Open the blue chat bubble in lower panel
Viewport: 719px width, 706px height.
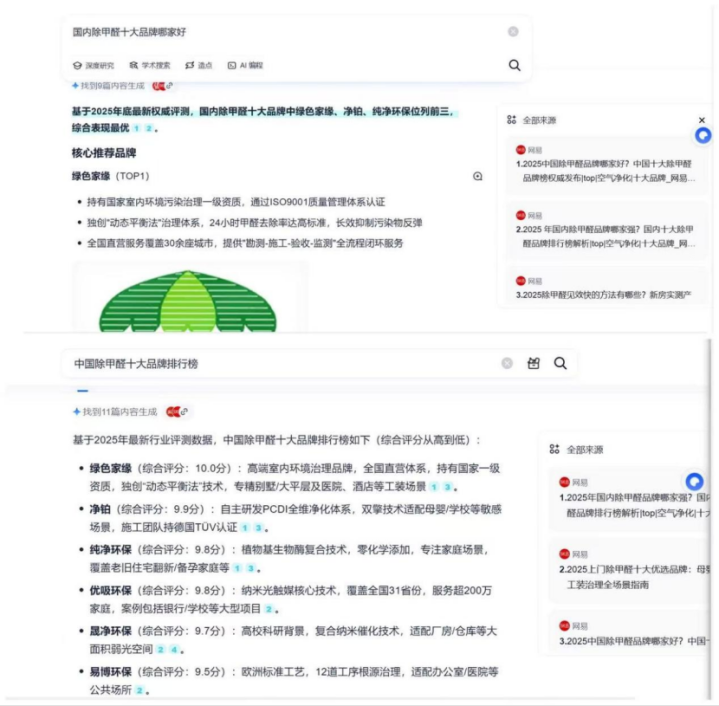click(x=694, y=481)
